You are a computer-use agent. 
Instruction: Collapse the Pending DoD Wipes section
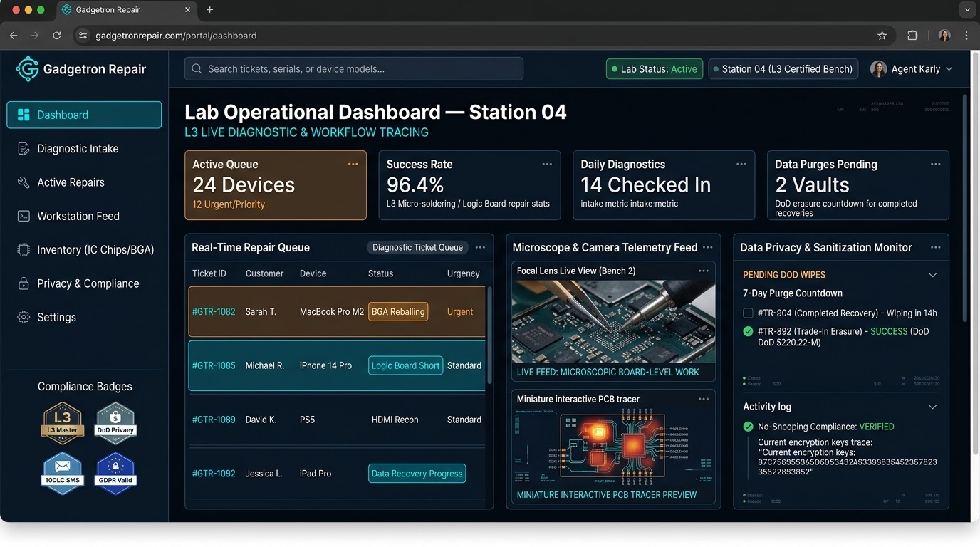[932, 275]
